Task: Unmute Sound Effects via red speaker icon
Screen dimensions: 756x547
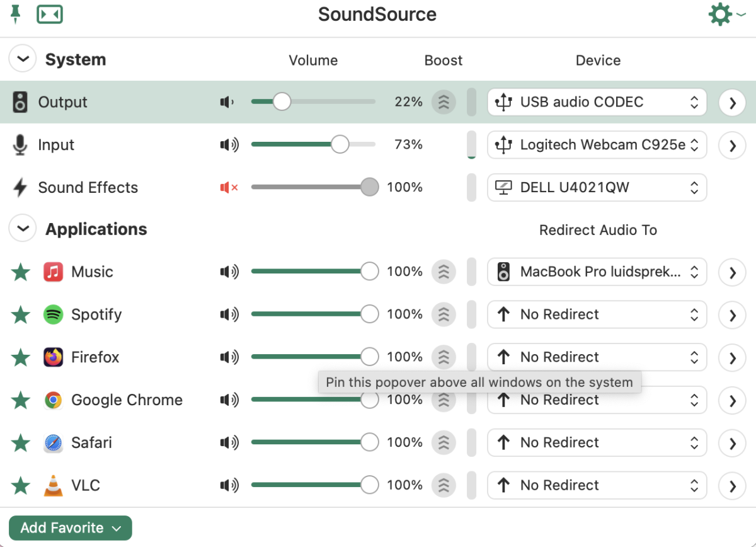Action: (229, 187)
